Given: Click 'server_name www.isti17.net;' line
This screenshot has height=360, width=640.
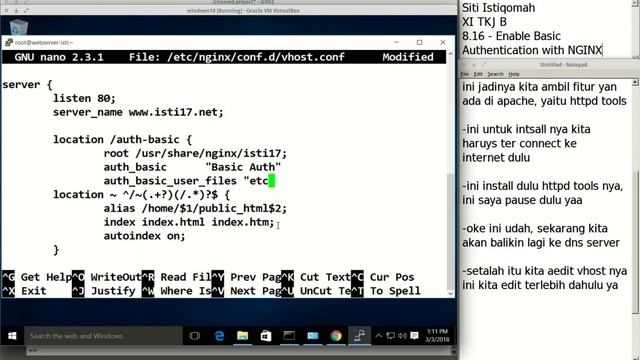Looking at the screenshot, I should pos(138,112).
